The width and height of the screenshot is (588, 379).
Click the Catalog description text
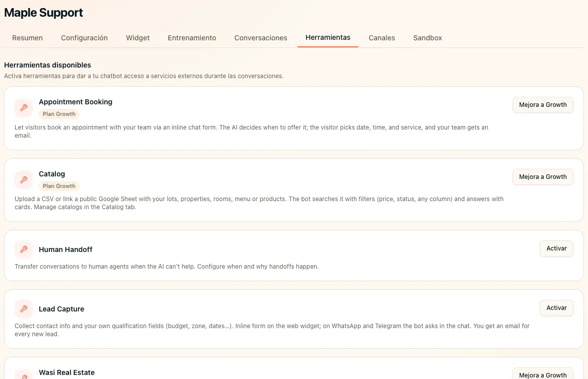(259, 203)
